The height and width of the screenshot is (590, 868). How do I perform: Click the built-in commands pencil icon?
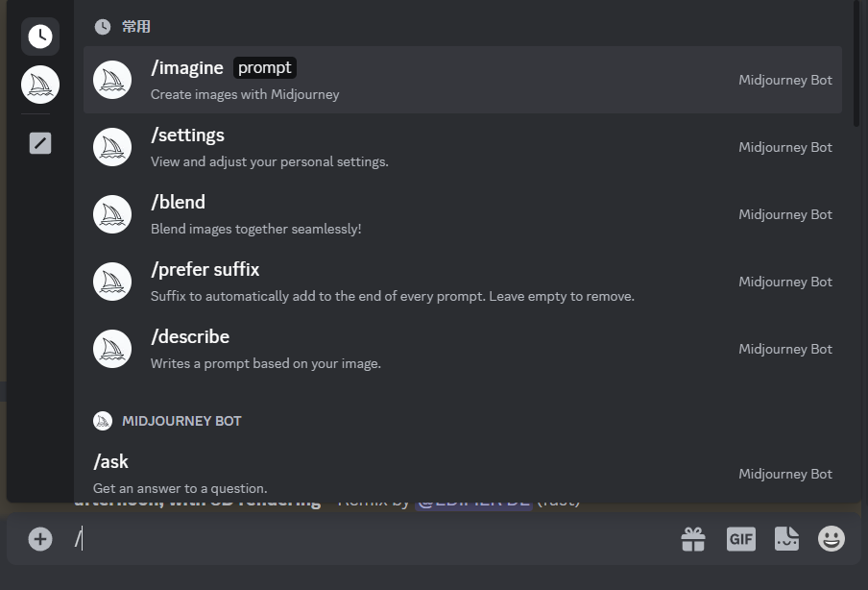click(x=40, y=143)
